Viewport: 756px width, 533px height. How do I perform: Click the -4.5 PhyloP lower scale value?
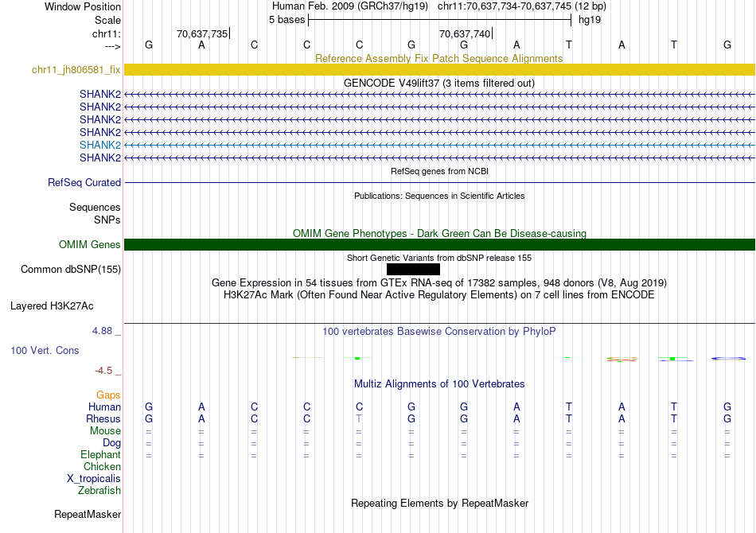point(103,371)
